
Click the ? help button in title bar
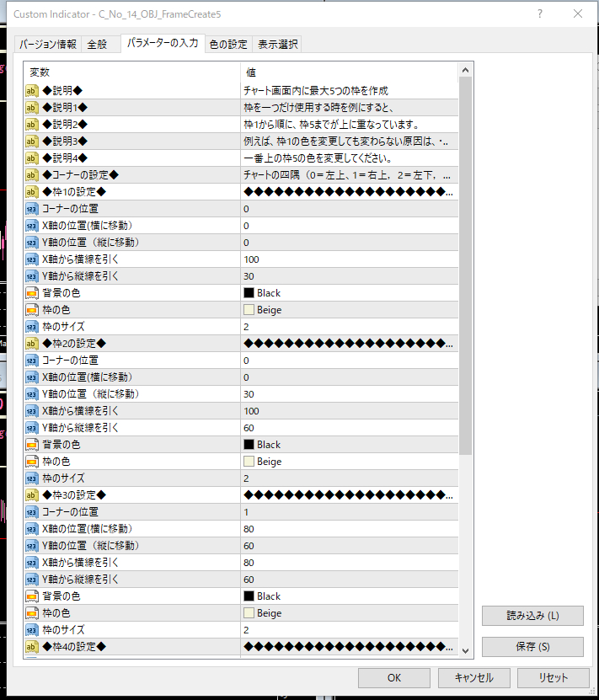tap(540, 13)
